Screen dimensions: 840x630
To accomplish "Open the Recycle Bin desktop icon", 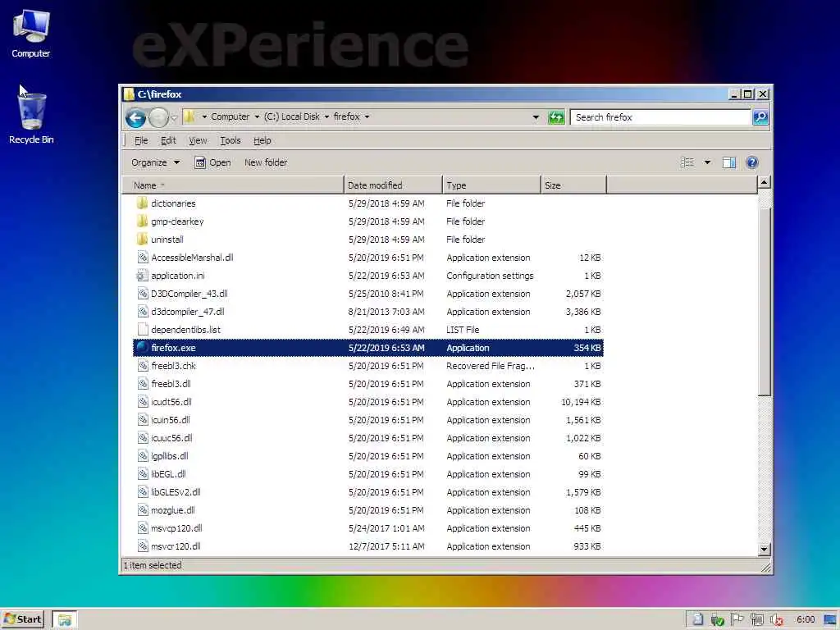I will click(31, 118).
